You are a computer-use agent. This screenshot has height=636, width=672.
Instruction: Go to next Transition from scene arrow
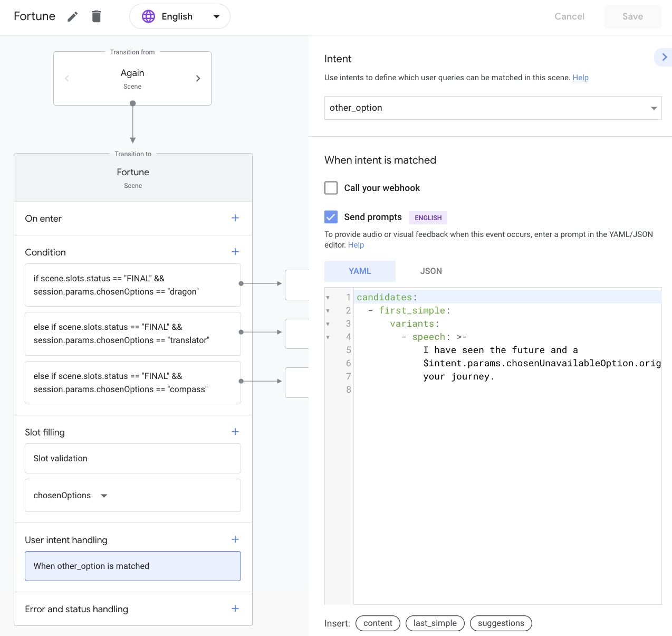(198, 79)
